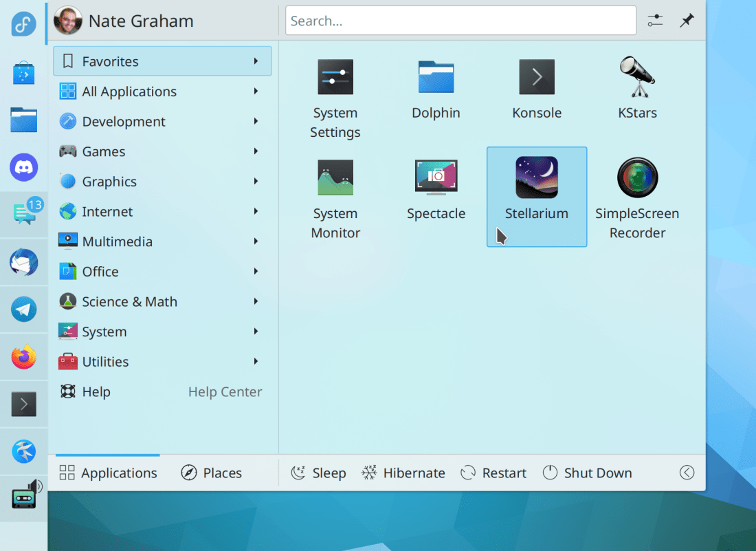
Task: Open Dolphin file manager in favorites
Action: click(x=436, y=78)
